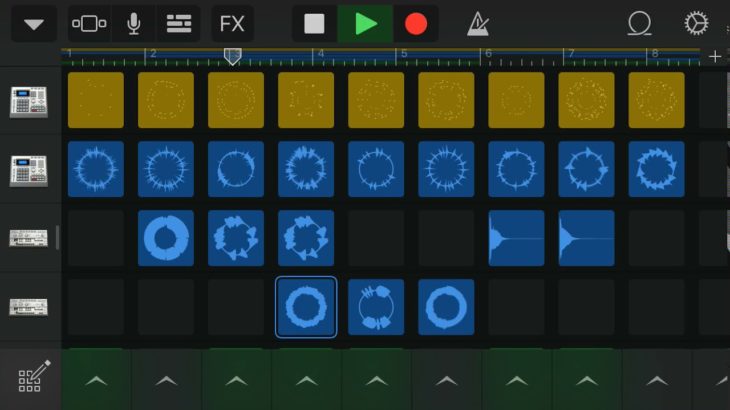730x410 pixels.
Task: Trigger third-row thick ring cell in column two
Action: point(166,238)
